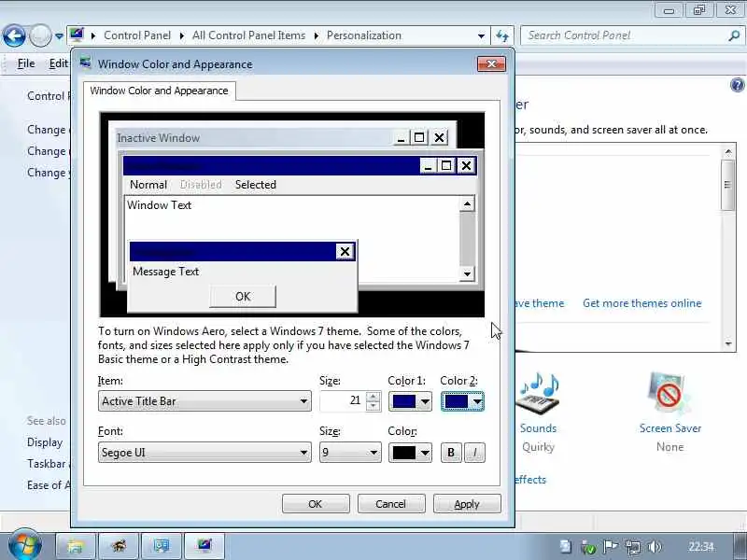The height and width of the screenshot is (560, 747).
Task: Toggle the Bold font button
Action: [451, 453]
